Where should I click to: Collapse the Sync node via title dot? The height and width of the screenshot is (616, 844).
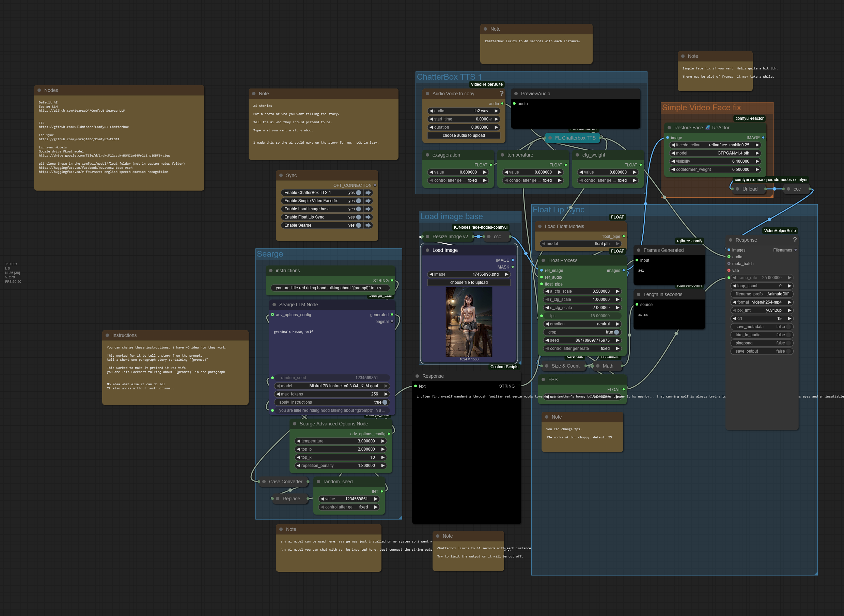[281, 176]
